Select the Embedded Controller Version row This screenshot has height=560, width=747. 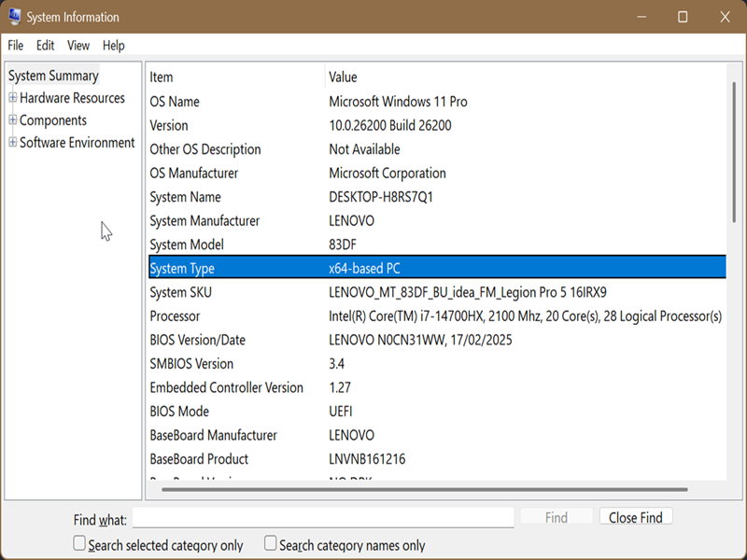(437, 387)
